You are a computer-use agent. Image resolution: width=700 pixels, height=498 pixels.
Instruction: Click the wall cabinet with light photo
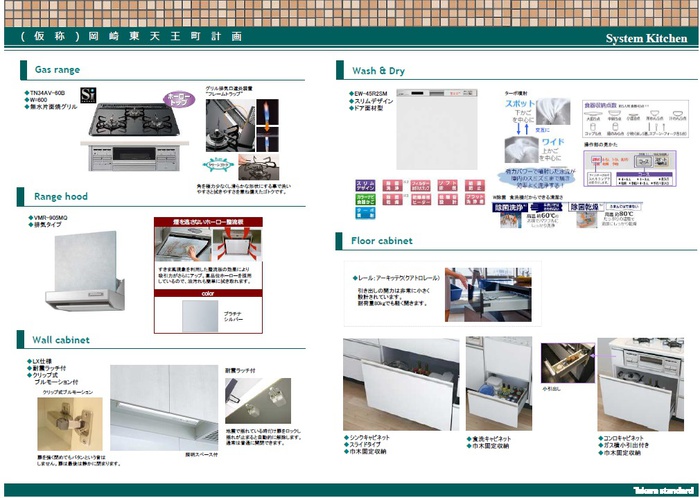click(164, 407)
